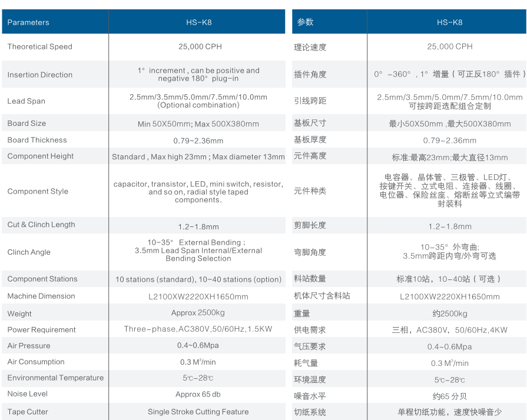527x420 pixels.
Task: Select the '25,000 CPH' value in the English table
Action: coord(200,46)
